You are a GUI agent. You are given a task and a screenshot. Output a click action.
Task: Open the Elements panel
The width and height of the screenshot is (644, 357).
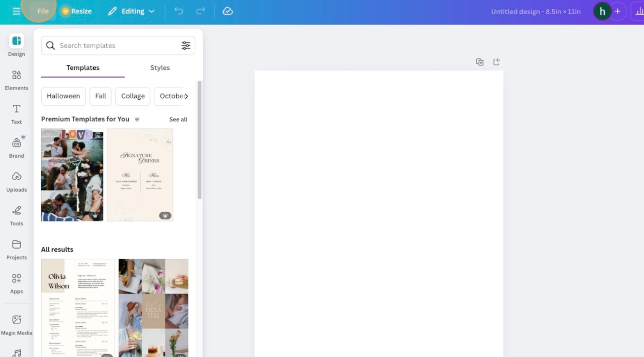point(16,79)
